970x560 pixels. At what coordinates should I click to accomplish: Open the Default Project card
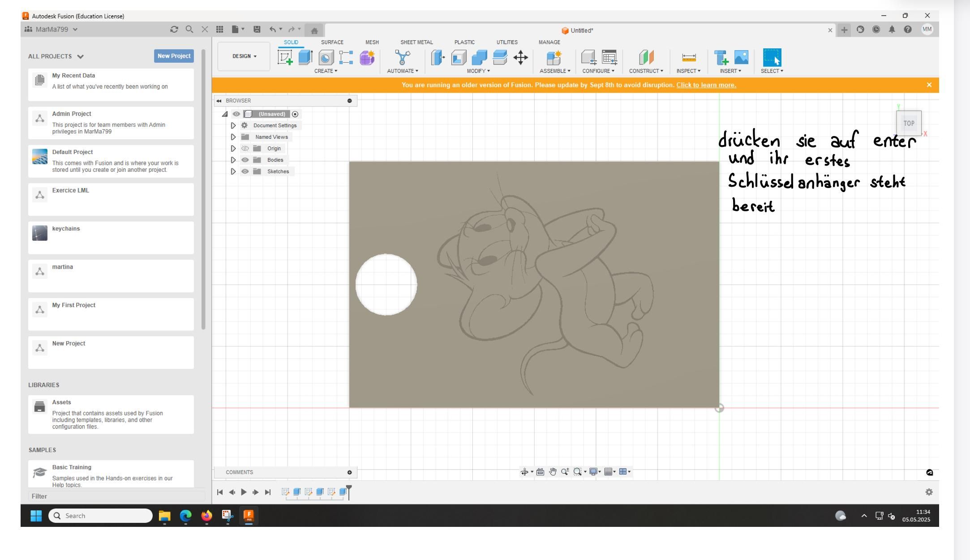[x=111, y=161]
